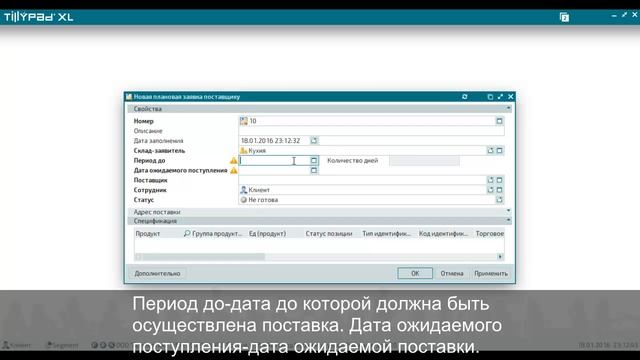The height and width of the screenshot is (360, 640).
Task: Click the specification table horizontal scrollbar thumb
Action: 203,257
